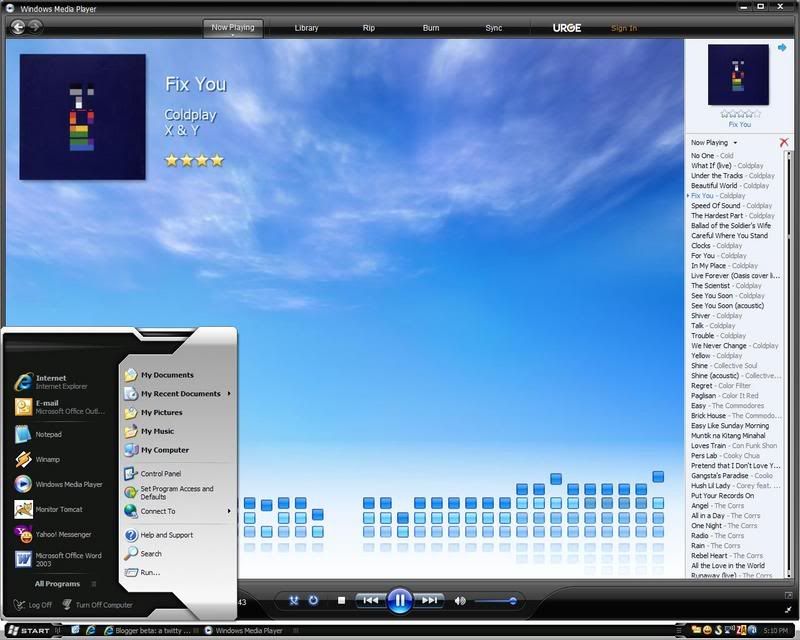
Task: Click Turn Off Computer button
Action: tap(97, 605)
